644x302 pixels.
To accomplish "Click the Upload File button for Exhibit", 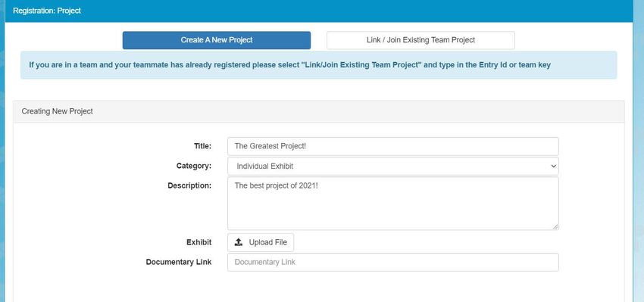I will pyautogui.click(x=261, y=242).
